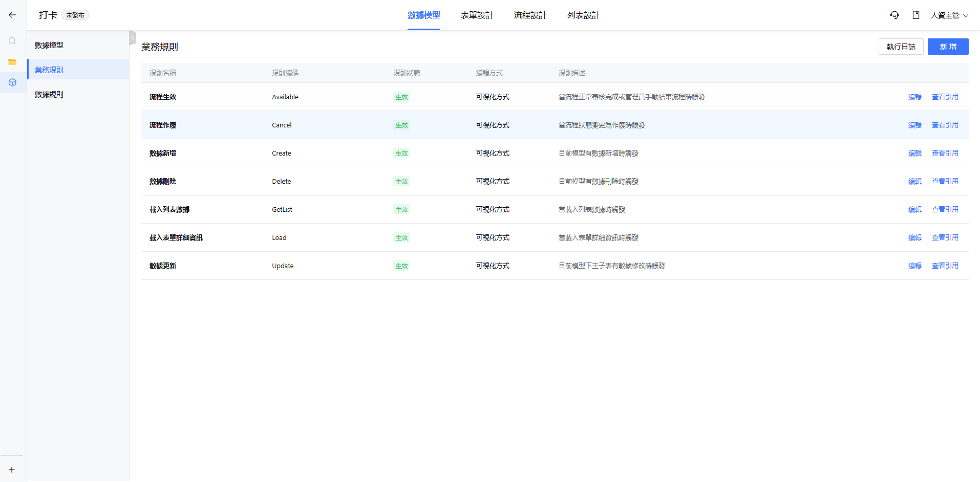Click the 規則描述 column header
The image size is (980, 482).
tap(572, 73)
